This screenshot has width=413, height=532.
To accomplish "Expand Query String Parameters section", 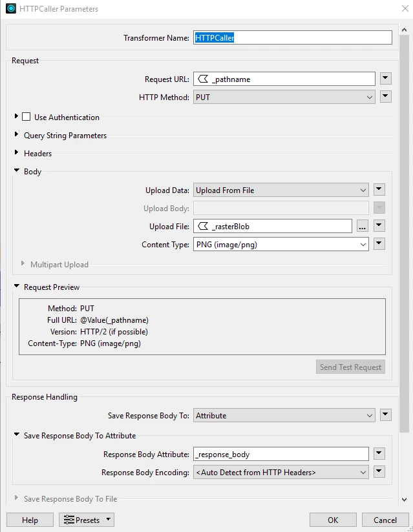I will [16, 134].
